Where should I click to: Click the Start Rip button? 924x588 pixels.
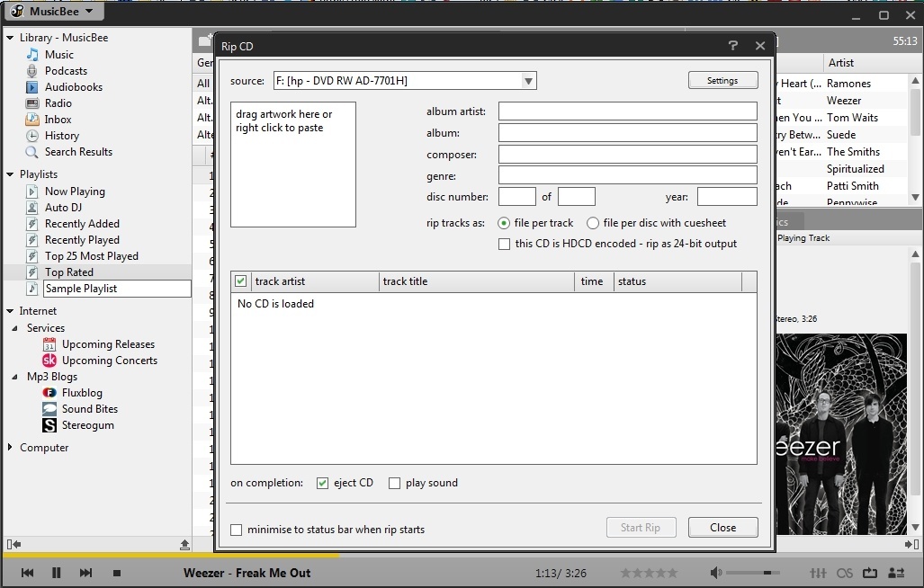[x=641, y=528]
